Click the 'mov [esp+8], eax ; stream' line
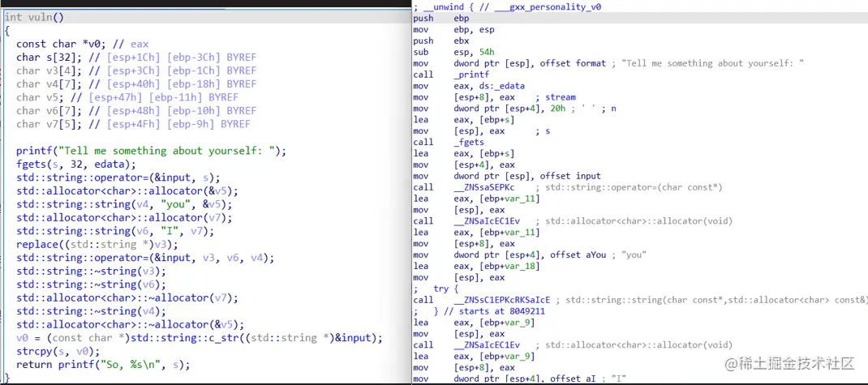Viewport: 868px width, 385px height. click(495, 96)
